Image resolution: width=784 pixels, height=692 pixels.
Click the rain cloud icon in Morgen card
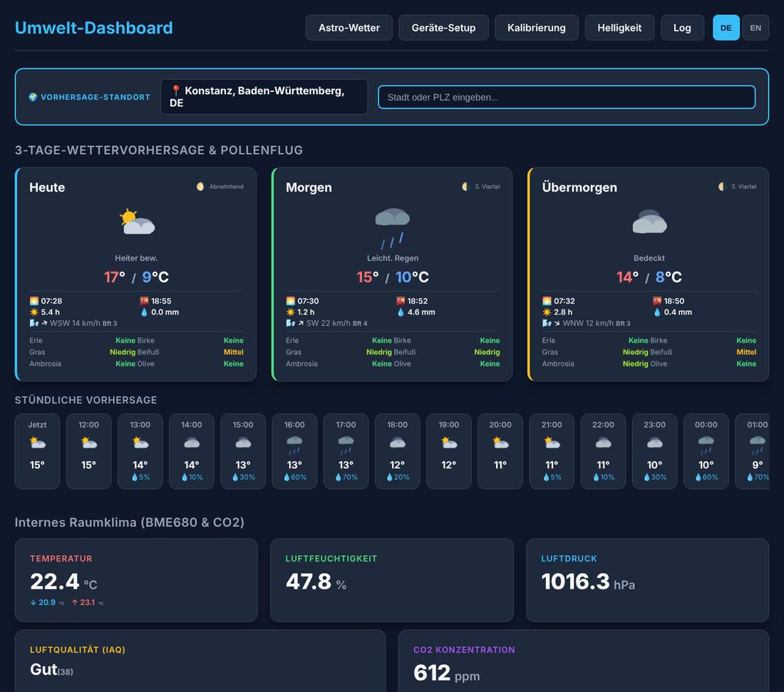click(x=393, y=227)
